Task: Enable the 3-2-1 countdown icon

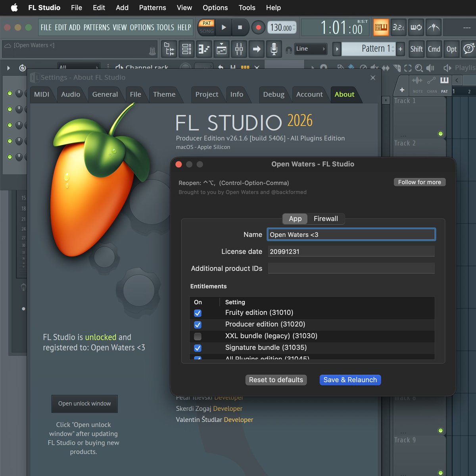Action: [398, 27]
